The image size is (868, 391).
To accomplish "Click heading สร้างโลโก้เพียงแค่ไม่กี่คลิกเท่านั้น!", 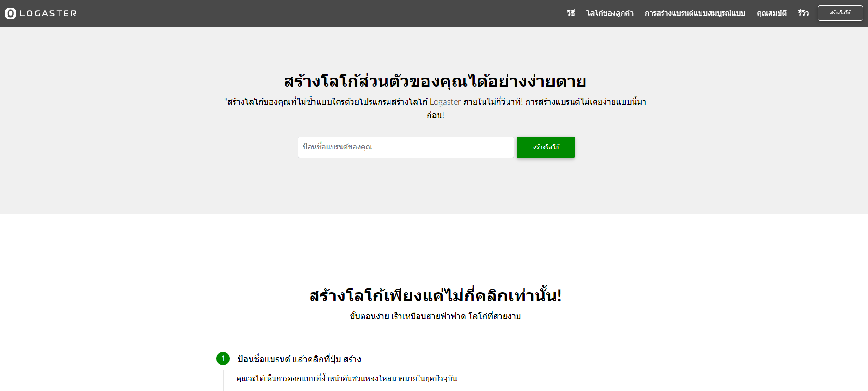I will tap(435, 295).
